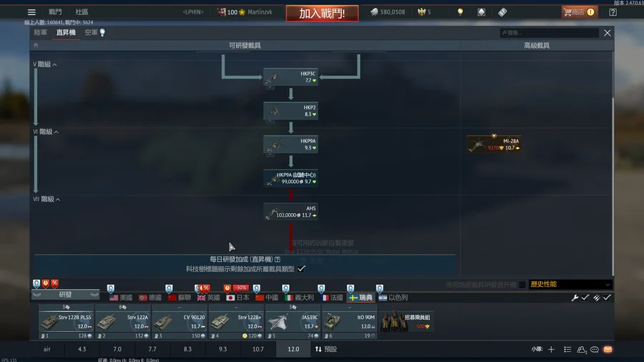The image size is (644, 362).
Task: Select the 瑞典 nation tab
Action: pyautogui.click(x=361, y=298)
